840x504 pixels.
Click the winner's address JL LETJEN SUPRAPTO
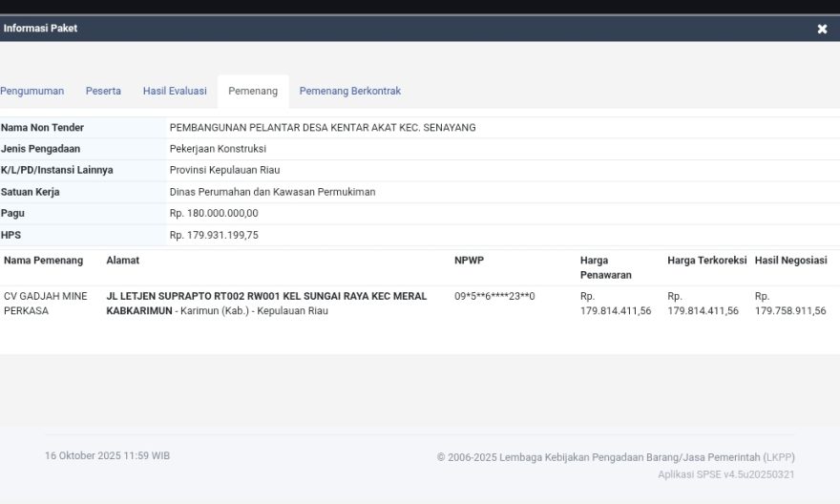(x=265, y=297)
